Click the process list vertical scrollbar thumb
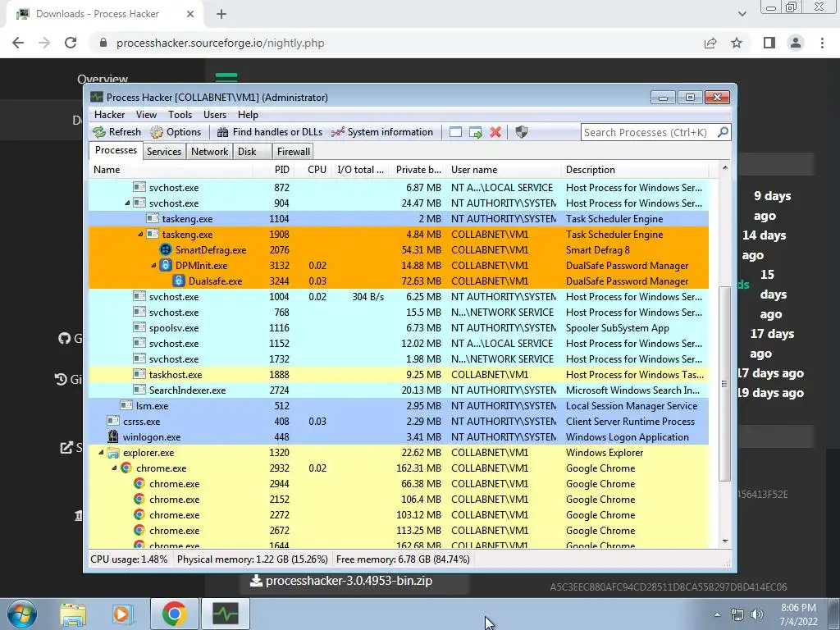840x630 pixels. click(724, 384)
